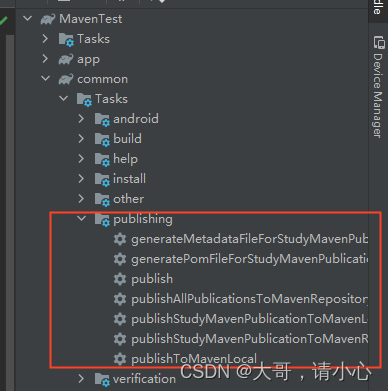Select the android tasks label
Viewport: 388px width, 391px height.
point(136,119)
